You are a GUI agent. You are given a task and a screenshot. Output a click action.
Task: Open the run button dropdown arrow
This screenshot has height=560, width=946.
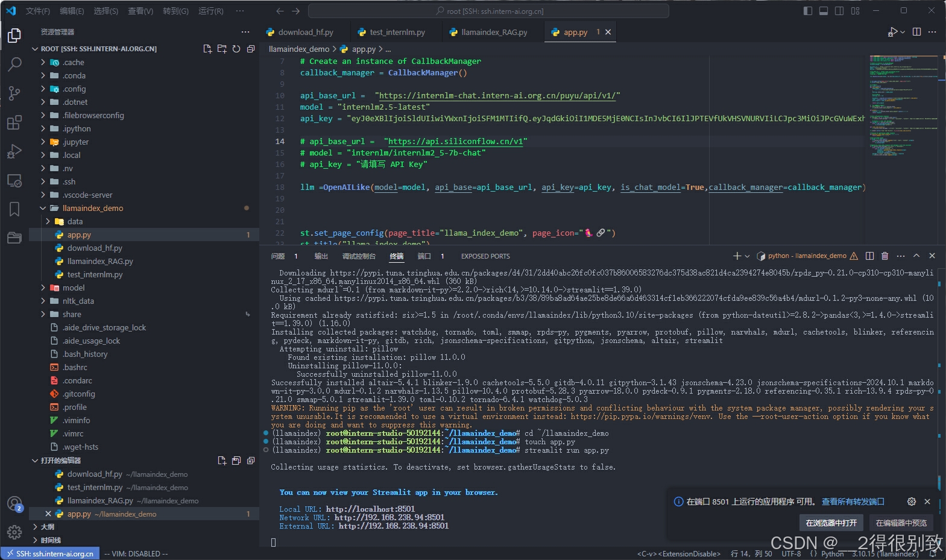click(x=903, y=32)
